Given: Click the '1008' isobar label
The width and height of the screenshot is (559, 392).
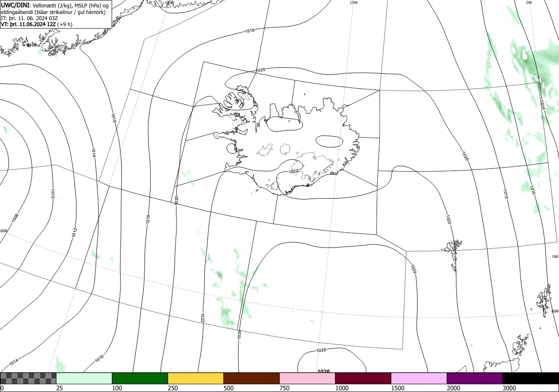Looking at the screenshot, I should click(15, 218).
